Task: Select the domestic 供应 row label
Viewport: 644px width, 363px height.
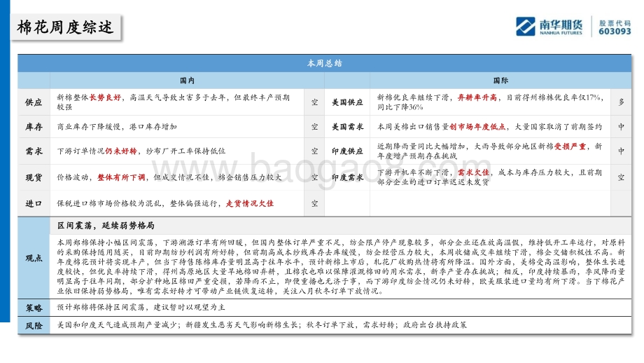Action: (x=34, y=102)
